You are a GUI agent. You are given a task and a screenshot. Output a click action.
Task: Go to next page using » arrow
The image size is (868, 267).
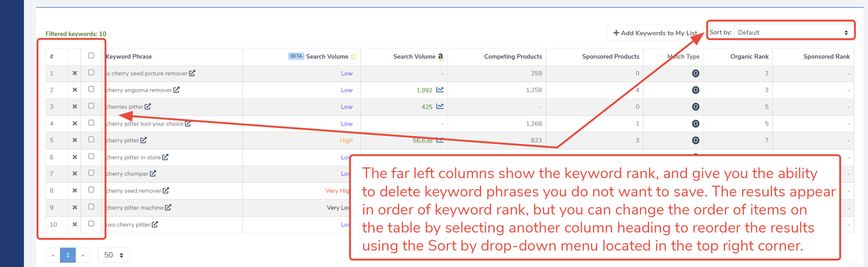point(83,255)
